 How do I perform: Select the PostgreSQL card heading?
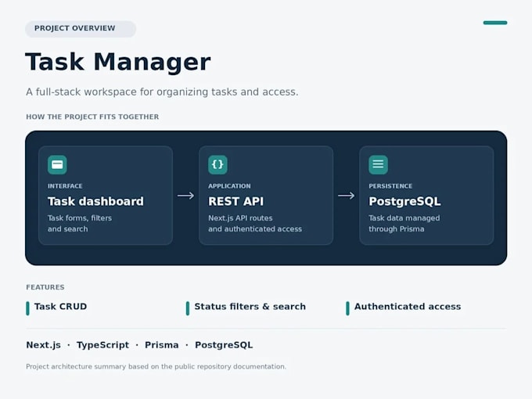tap(404, 201)
